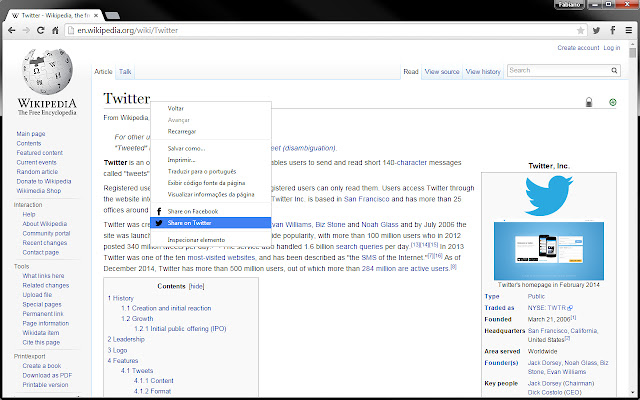The width and height of the screenshot is (640, 400).
Task: Open the Chrome hamburger menu
Action: [x=629, y=30]
